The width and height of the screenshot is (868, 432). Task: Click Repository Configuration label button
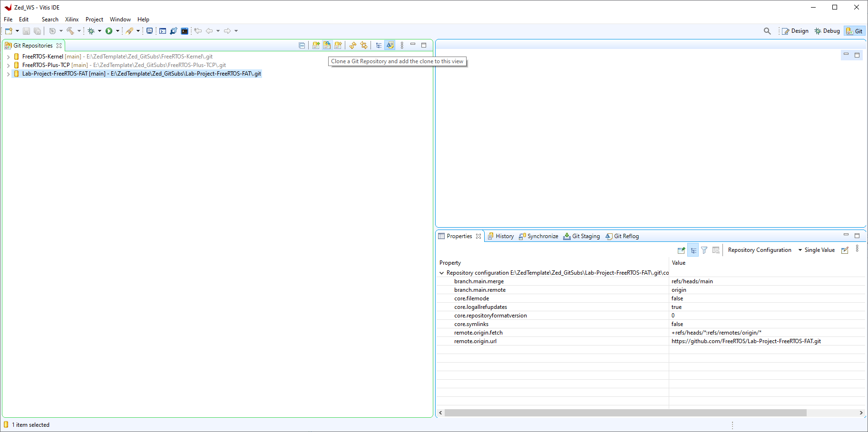pyautogui.click(x=760, y=250)
